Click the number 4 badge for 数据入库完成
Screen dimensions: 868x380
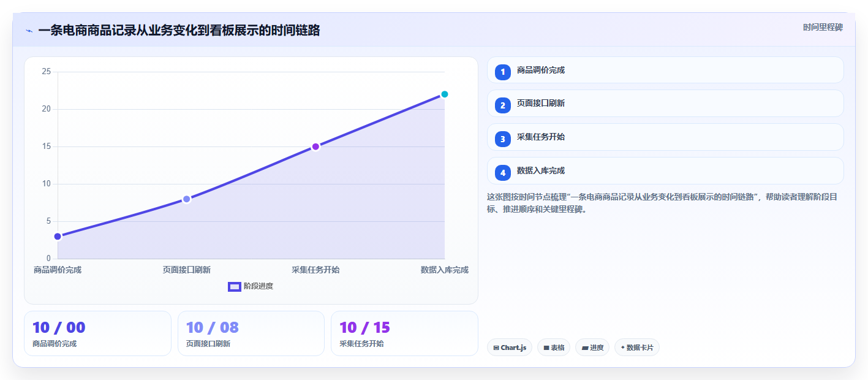(x=503, y=172)
